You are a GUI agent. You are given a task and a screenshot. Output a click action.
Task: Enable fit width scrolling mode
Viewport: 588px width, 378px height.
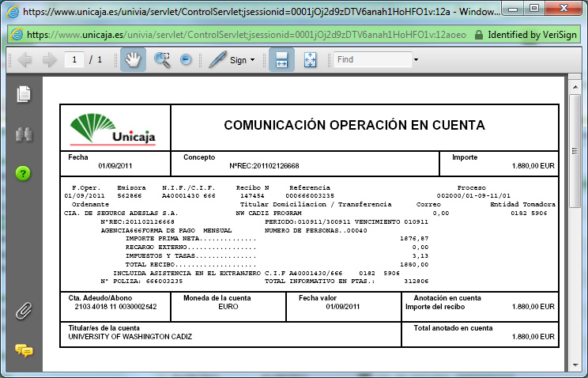[281, 59]
